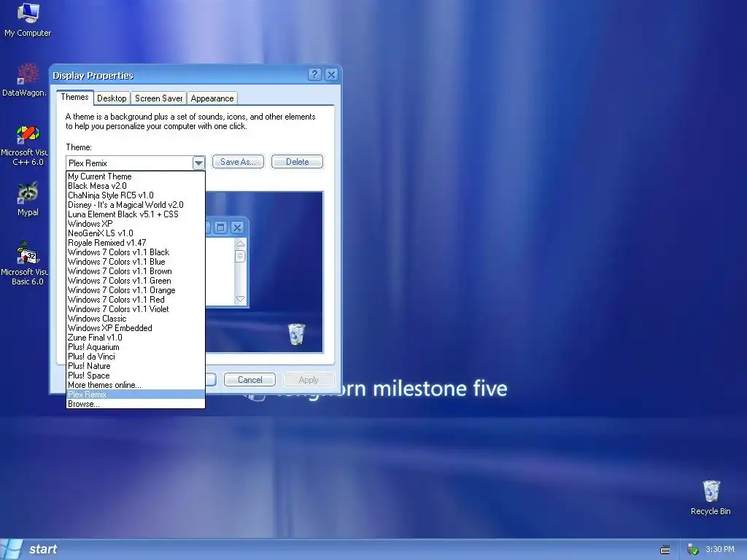This screenshot has width=747, height=560.
Task: Click the Recycle Bin icon in theme preview
Action: coord(296,334)
